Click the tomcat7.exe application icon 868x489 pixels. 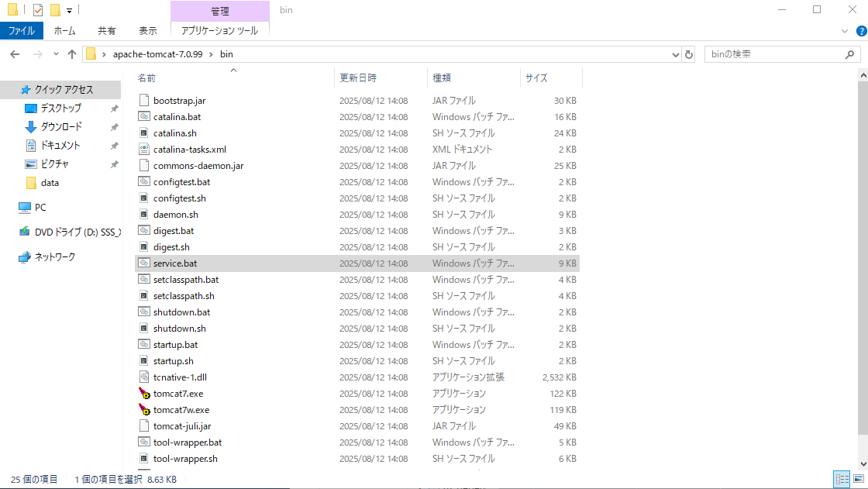tap(144, 393)
